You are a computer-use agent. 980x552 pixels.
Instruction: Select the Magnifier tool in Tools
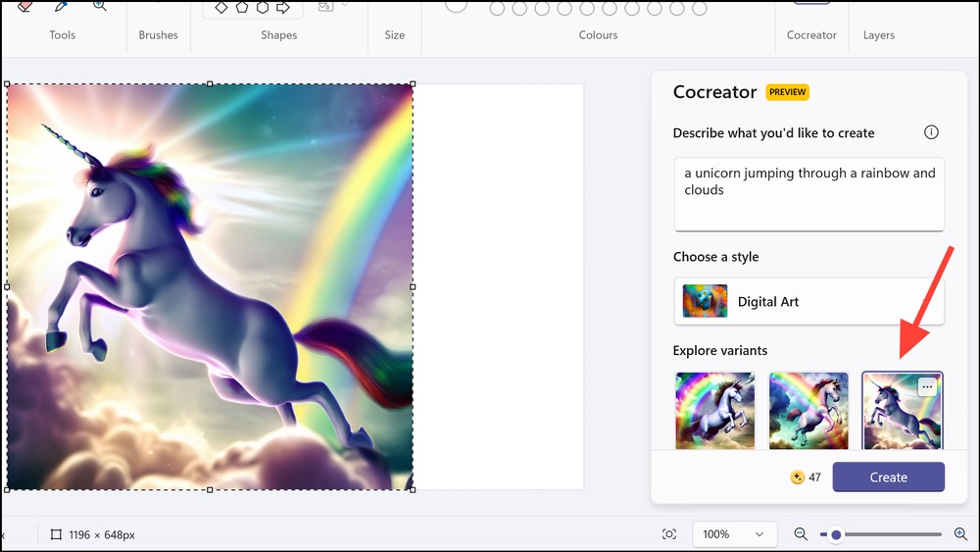pos(99,6)
